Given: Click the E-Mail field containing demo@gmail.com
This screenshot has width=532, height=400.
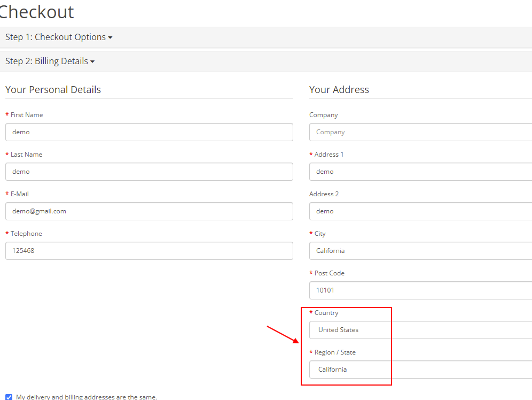Looking at the screenshot, I should tap(149, 211).
